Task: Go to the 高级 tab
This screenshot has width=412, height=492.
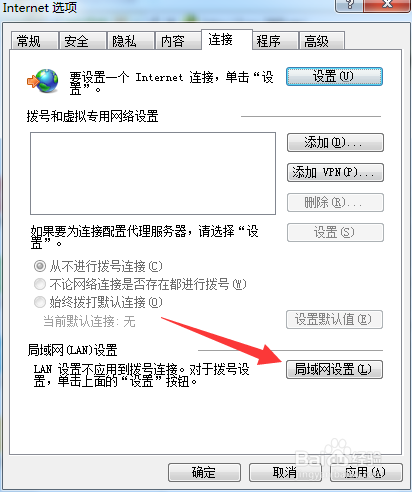Action: click(322, 41)
